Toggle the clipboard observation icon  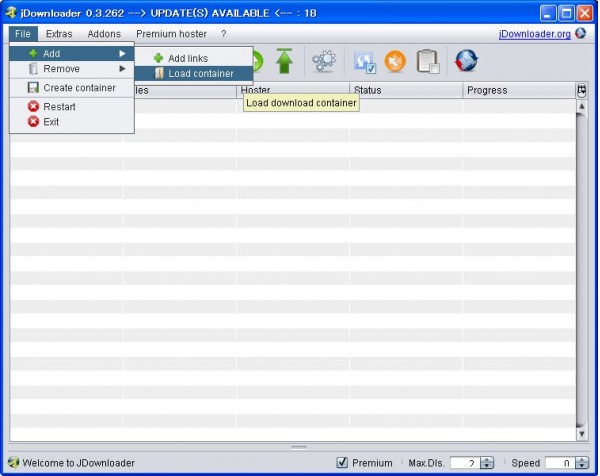[x=428, y=61]
